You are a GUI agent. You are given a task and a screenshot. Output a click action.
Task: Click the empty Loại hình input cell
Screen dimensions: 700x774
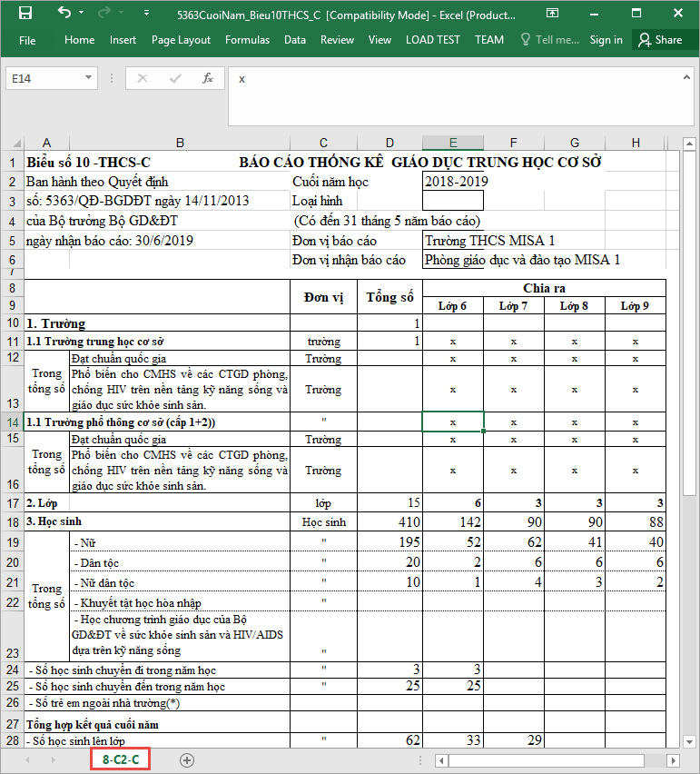tap(453, 201)
